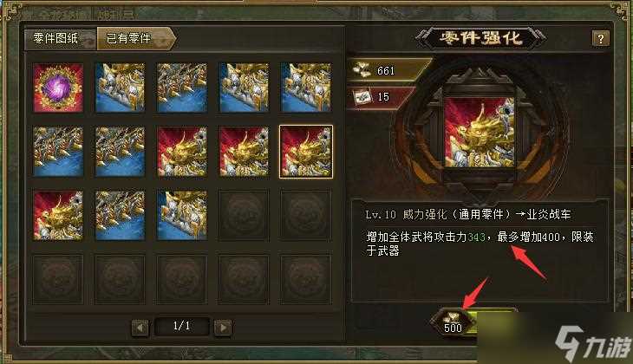Image resolution: width=633 pixels, height=364 pixels.
Task: Open the help question mark button
Action: pos(601,39)
